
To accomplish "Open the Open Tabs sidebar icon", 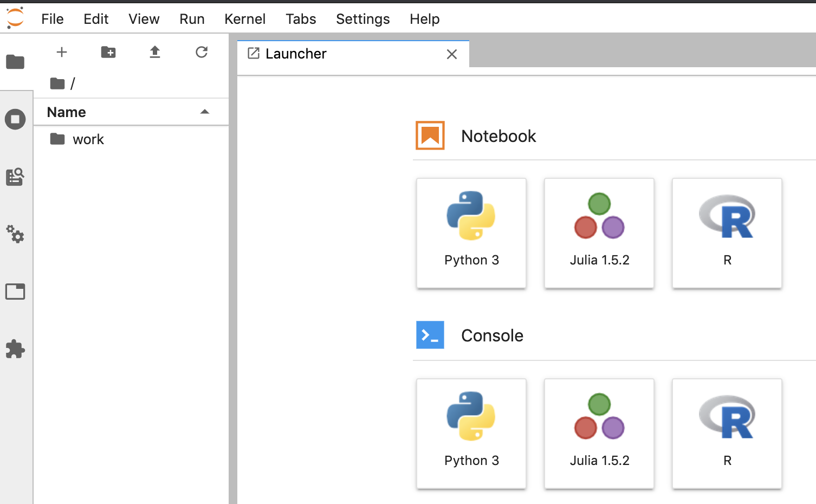I will tap(15, 292).
